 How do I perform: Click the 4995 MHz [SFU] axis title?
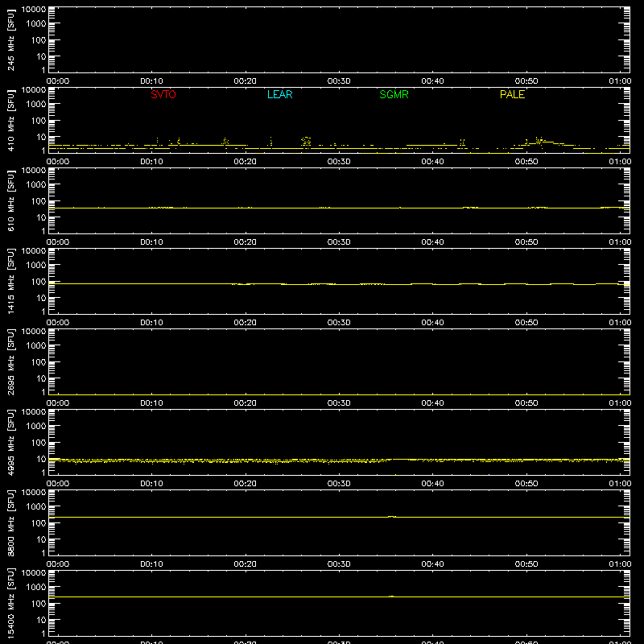(x=10, y=442)
